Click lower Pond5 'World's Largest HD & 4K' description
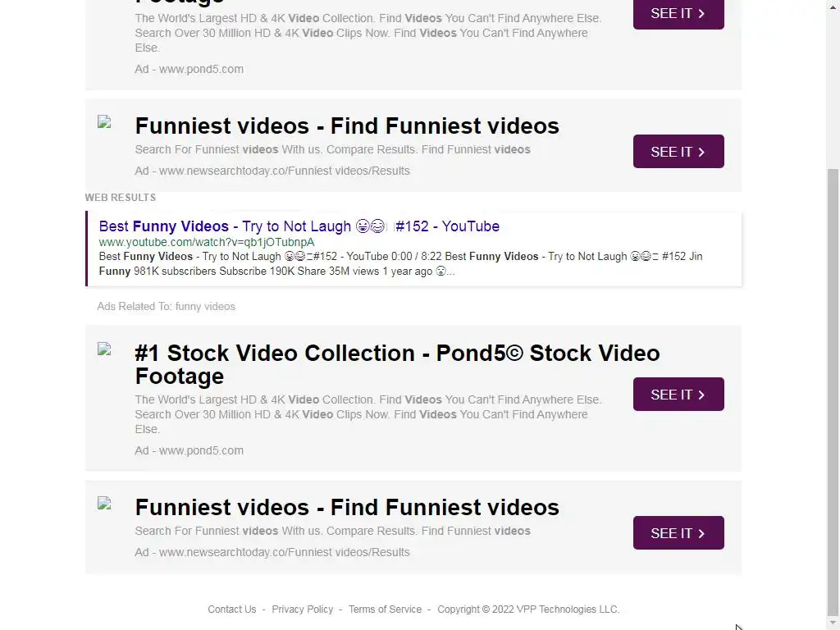840x630 pixels. (368, 414)
